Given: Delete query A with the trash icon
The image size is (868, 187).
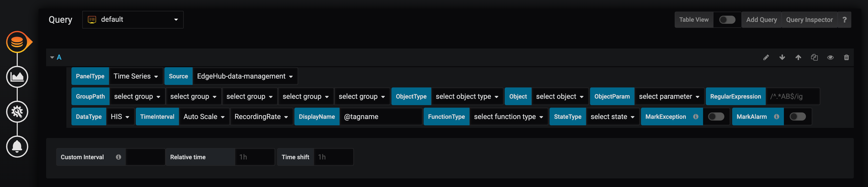Looking at the screenshot, I should (846, 58).
